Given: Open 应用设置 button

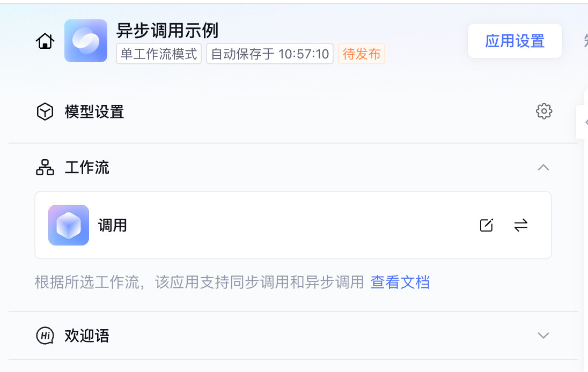Looking at the screenshot, I should (514, 41).
